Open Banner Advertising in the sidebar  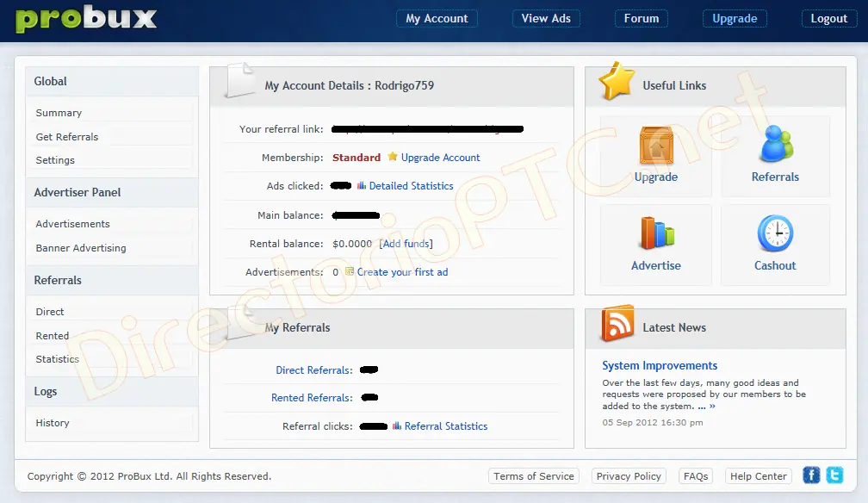point(81,248)
